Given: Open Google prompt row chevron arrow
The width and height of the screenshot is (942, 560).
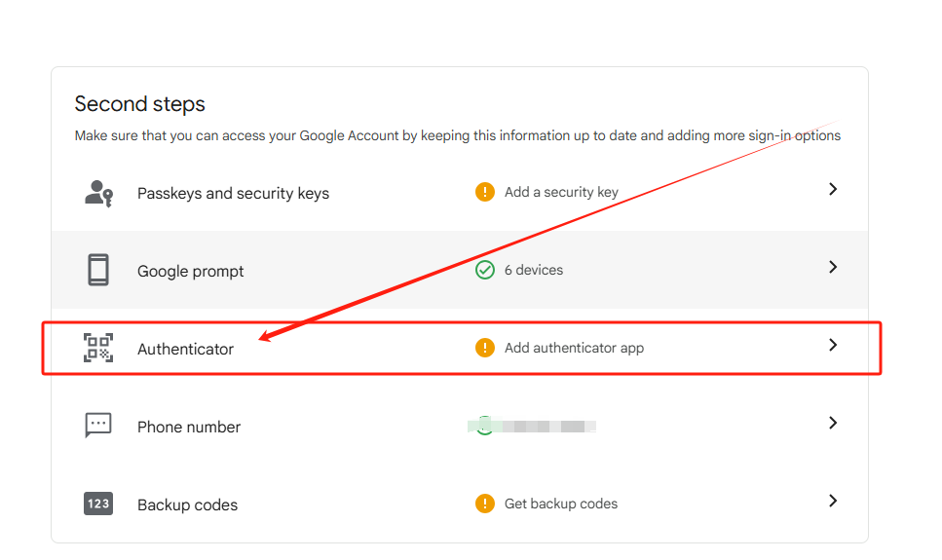Looking at the screenshot, I should pyautogui.click(x=833, y=267).
